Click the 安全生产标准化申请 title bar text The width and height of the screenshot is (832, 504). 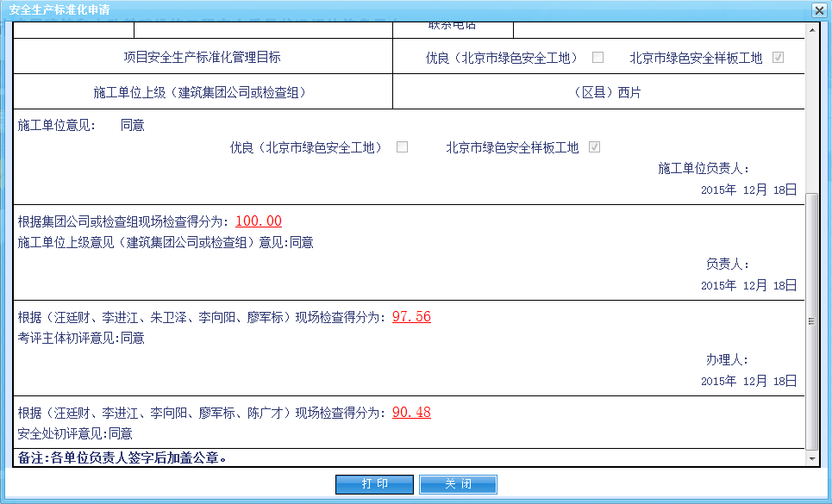coord(59,9)
